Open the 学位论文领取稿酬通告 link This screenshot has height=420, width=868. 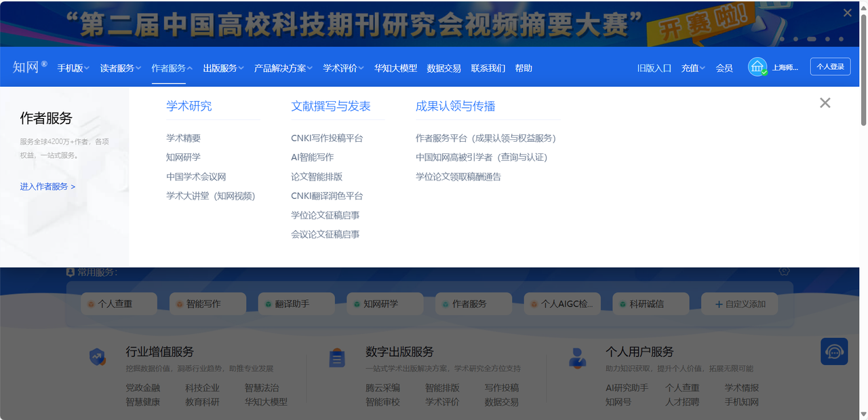(x=458, y=176)
